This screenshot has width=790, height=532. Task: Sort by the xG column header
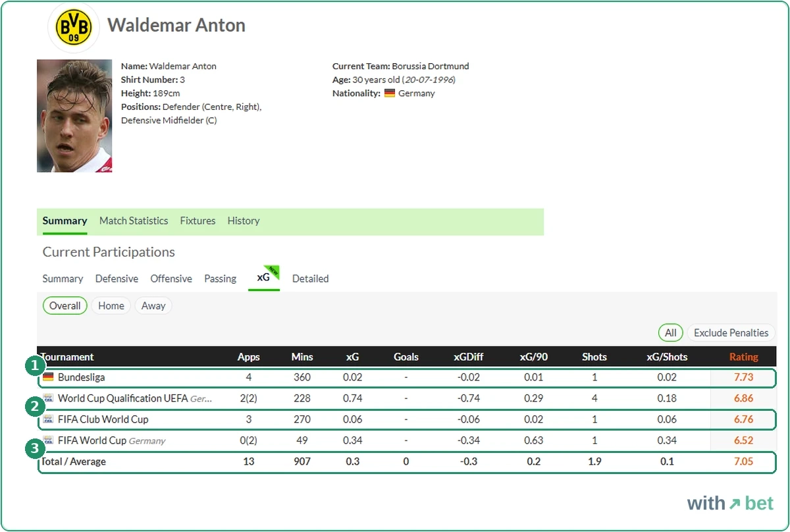coord(353,357)
